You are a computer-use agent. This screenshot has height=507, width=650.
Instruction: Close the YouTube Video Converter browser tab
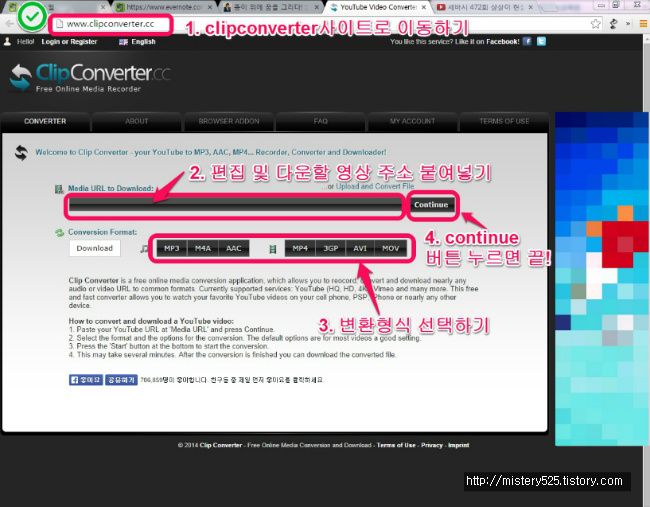[x=424, y=7]
